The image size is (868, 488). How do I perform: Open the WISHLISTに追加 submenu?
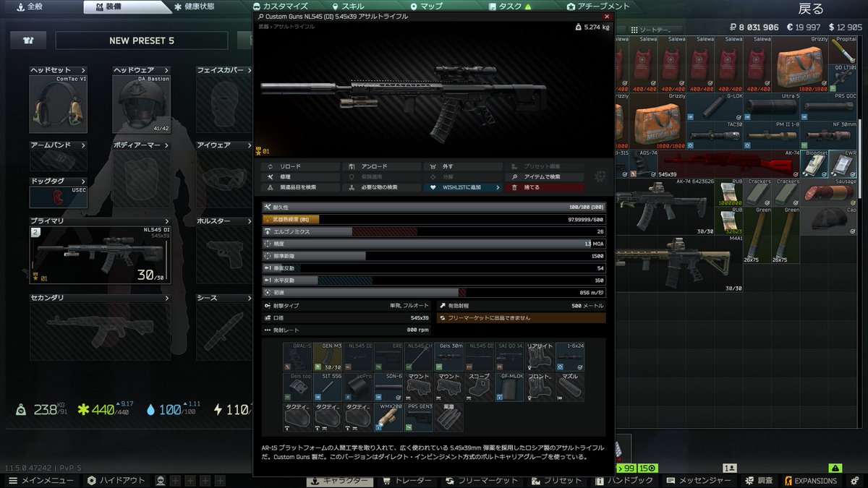(463, 187)
